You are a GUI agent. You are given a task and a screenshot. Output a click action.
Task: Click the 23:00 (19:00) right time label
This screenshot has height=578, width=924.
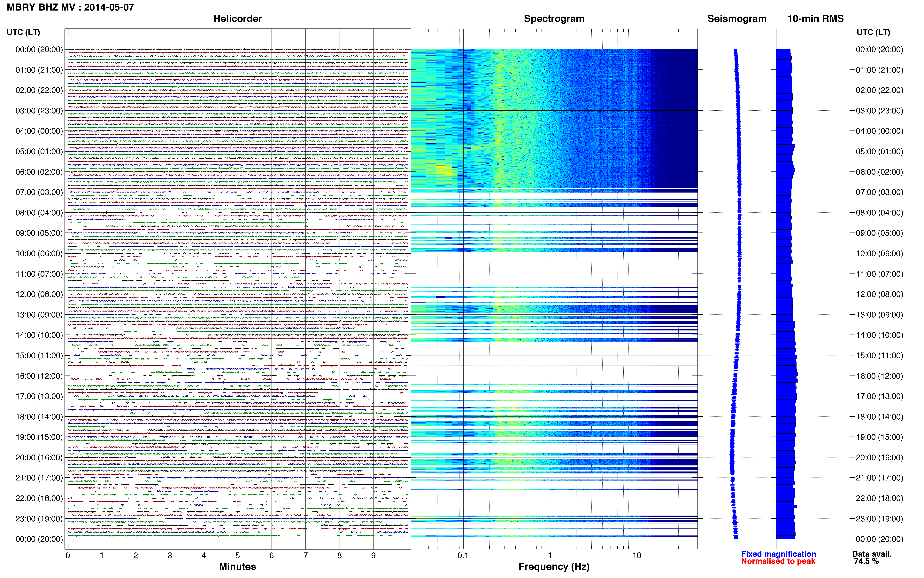[879, 518]
